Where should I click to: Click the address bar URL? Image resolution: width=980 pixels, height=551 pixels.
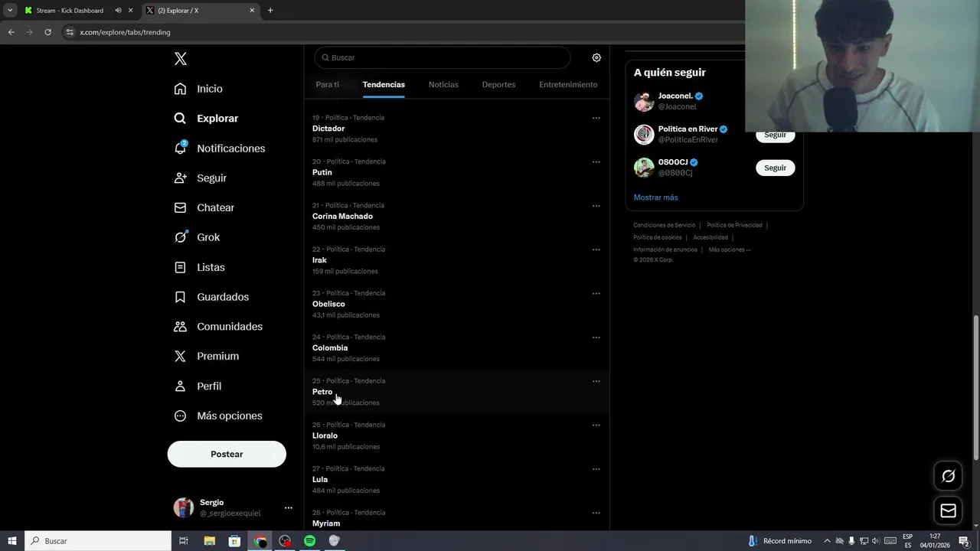tap(125, 32)
